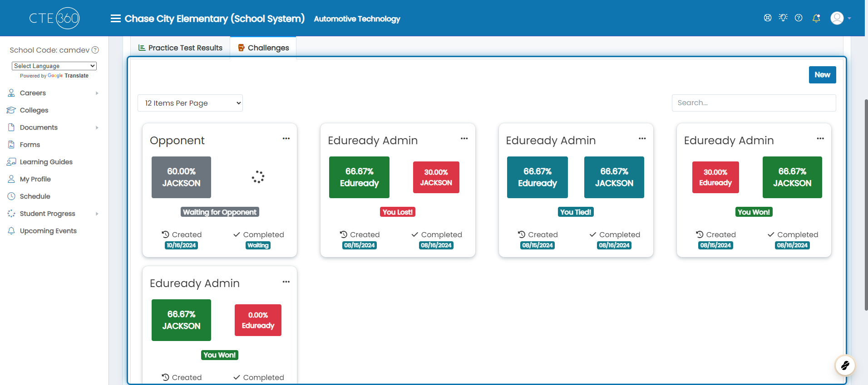Open the notifications bell
868x385 pixels.
click(816, 18)
